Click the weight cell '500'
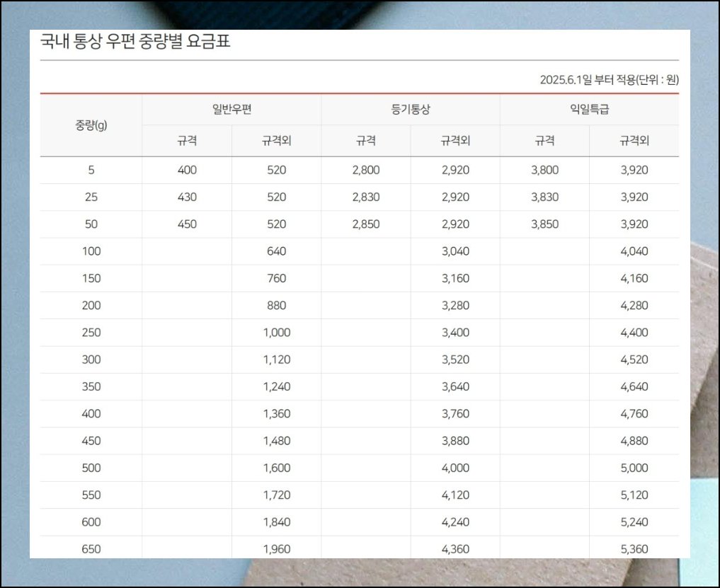Viewport: 720px width, 588px height. point(91,468)
